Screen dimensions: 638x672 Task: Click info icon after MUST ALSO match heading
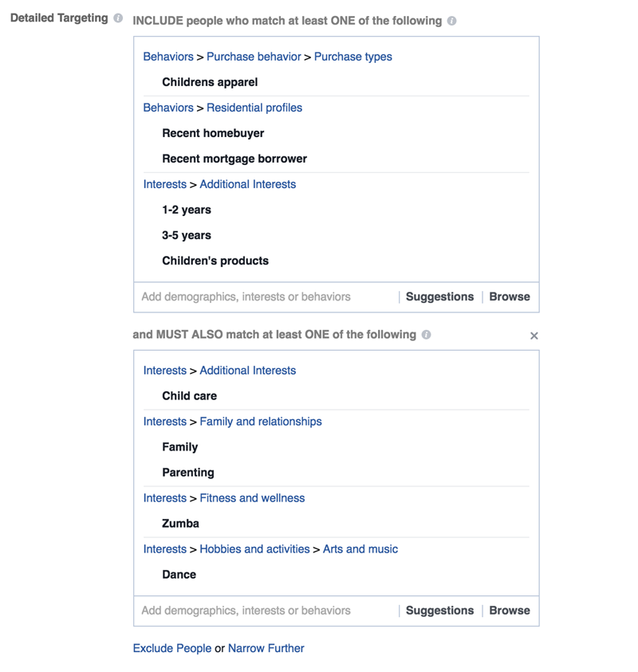pos(427,335)
